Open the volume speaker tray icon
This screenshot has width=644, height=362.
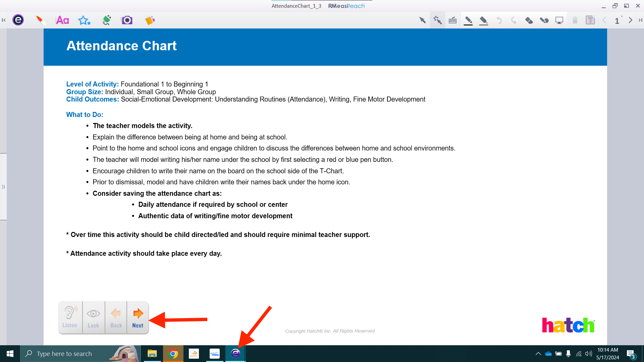tap(588, 354)
